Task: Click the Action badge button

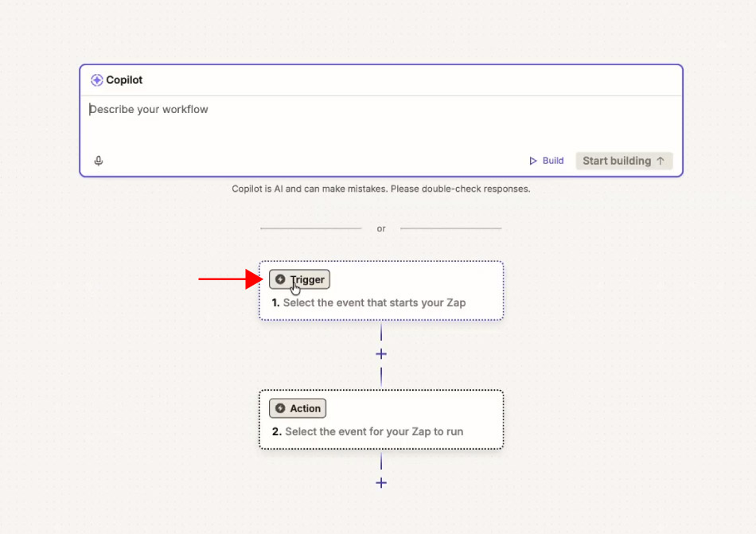Action: [x=298, y=408]
